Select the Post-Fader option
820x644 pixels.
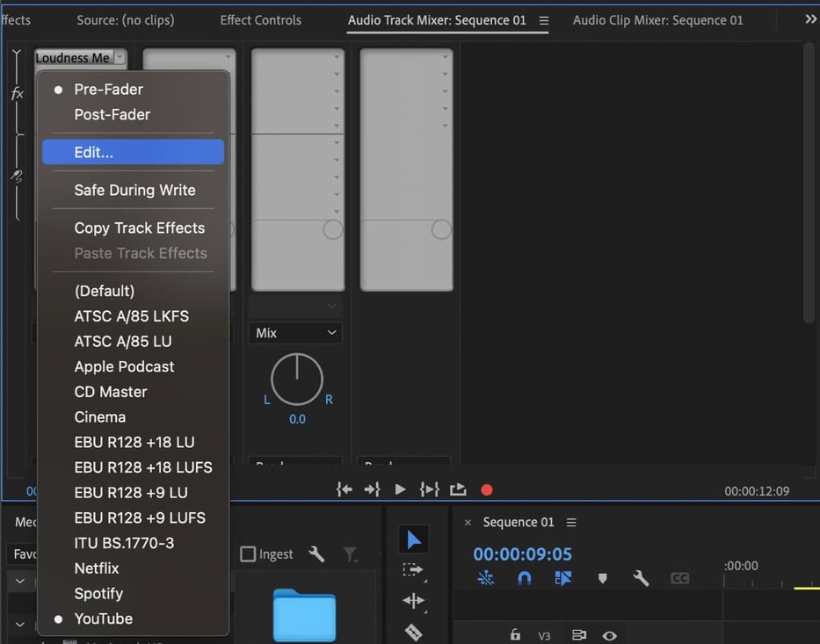[x=112, y=114]
